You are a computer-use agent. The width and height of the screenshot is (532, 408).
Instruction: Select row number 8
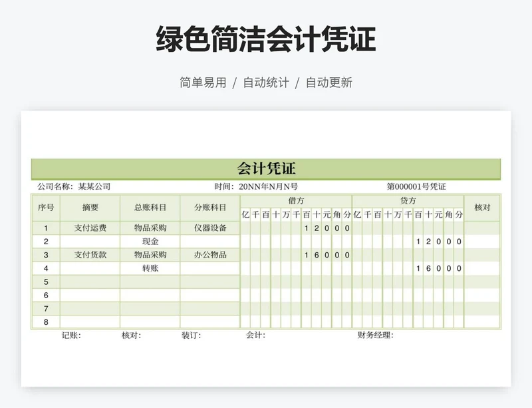click(46, 322)
